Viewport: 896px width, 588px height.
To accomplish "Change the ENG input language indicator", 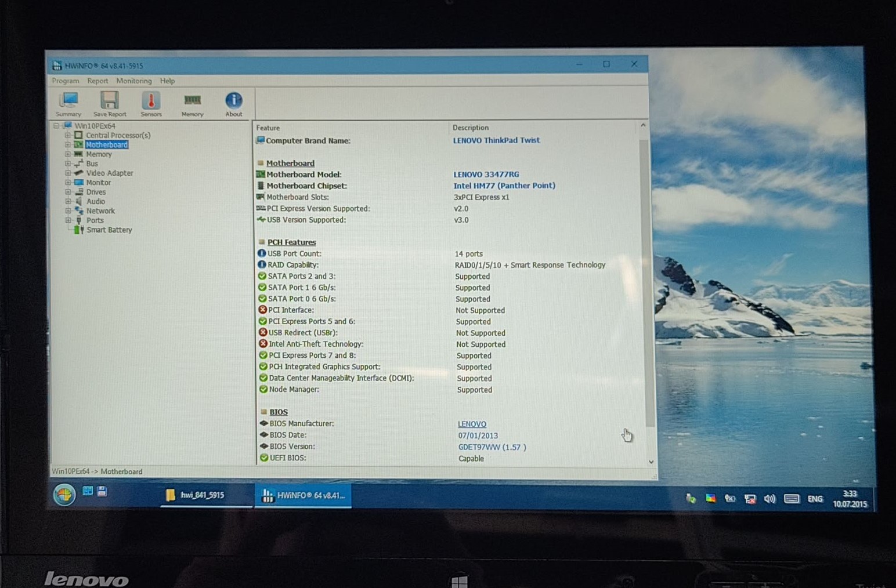I will 815,499.
